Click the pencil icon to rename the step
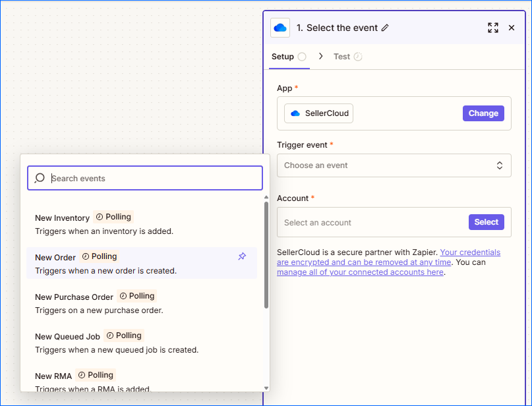 (x=386, y=28)
